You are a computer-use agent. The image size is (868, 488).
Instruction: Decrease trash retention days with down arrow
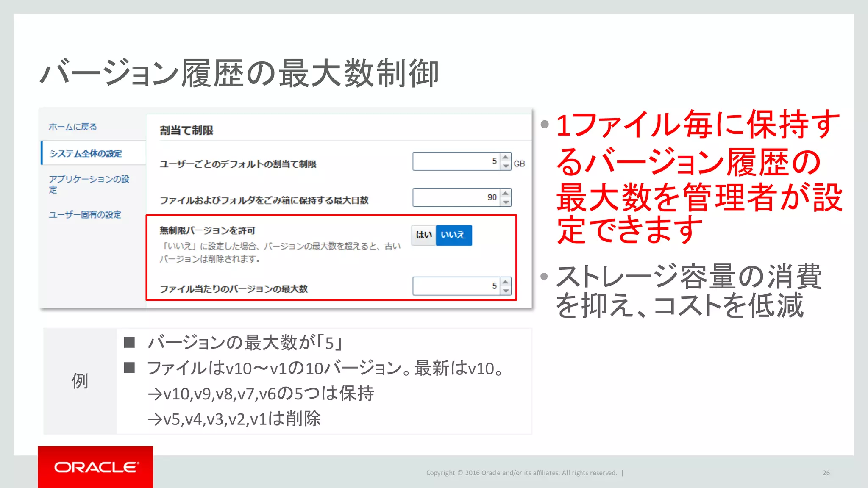[506, 202]
